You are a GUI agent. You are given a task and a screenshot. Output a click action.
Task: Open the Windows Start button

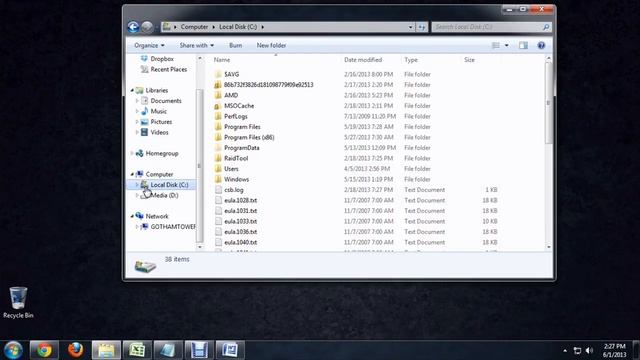click(13, 350)
